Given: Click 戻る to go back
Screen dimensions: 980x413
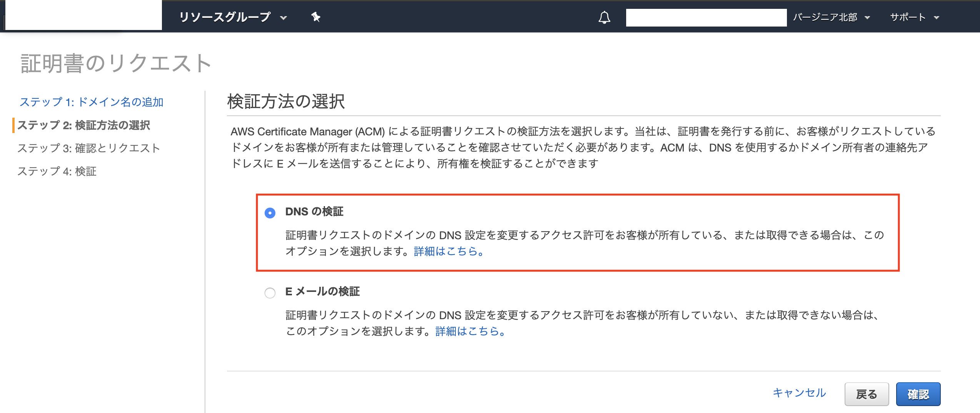Looking at the screenshot, I should [867, 394].
